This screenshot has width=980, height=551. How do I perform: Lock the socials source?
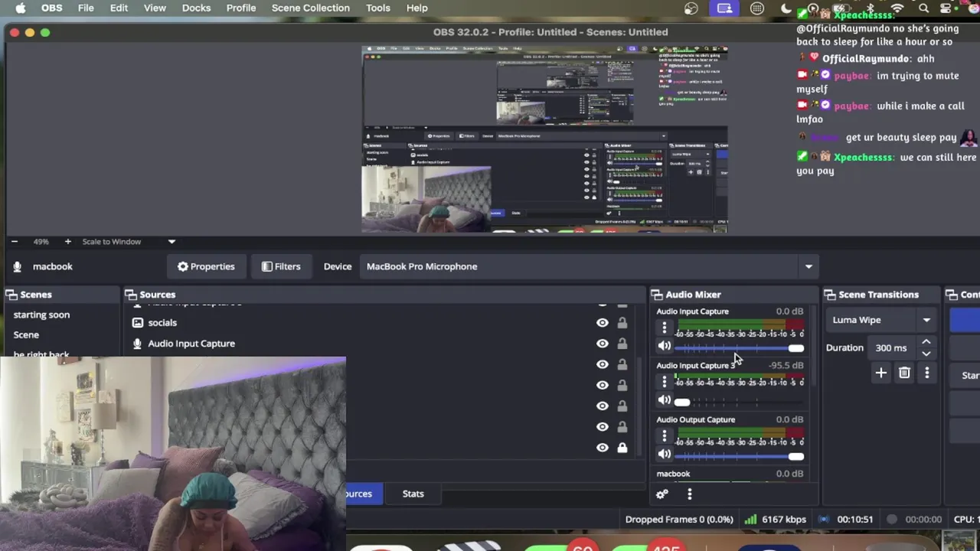pyautogui.click(x=622, y=323)
